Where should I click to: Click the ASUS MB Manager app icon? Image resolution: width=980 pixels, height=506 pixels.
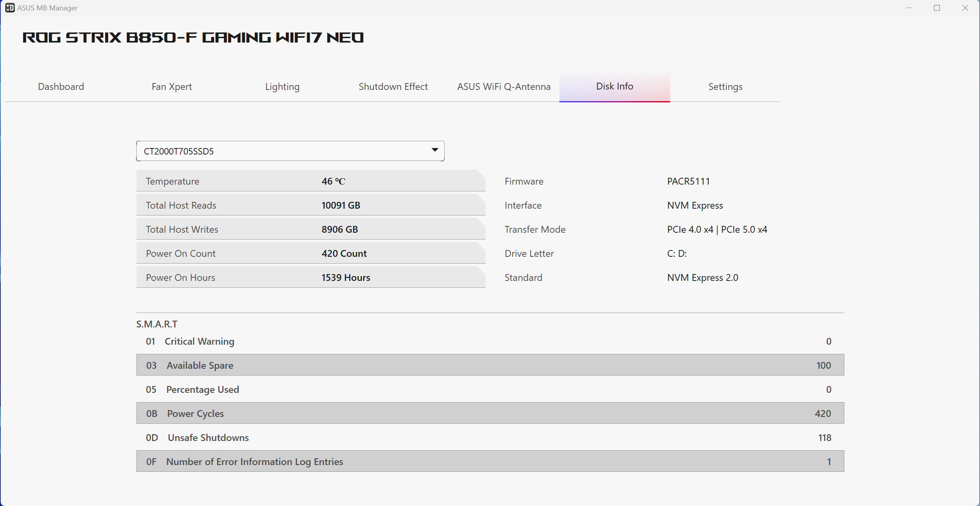(10, 8)
